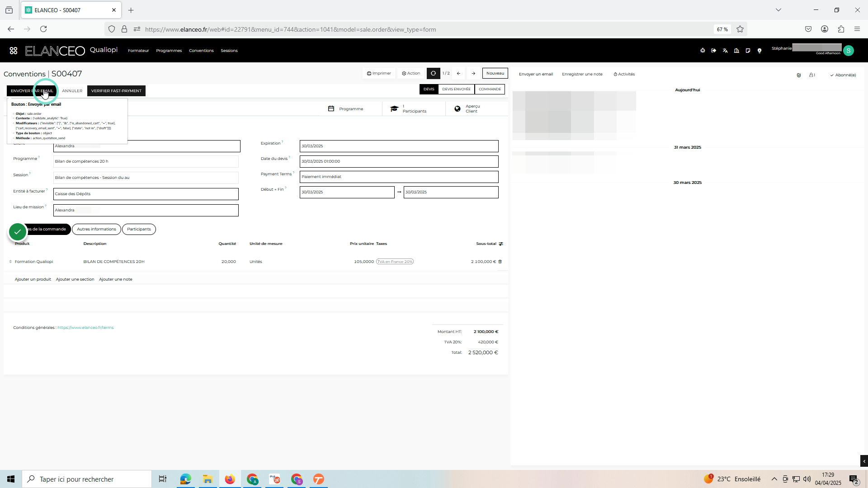Open optional columns settings next to Sous-total
Image resolution: width=868 pixels, height=488 pixels.
[501, 244]
